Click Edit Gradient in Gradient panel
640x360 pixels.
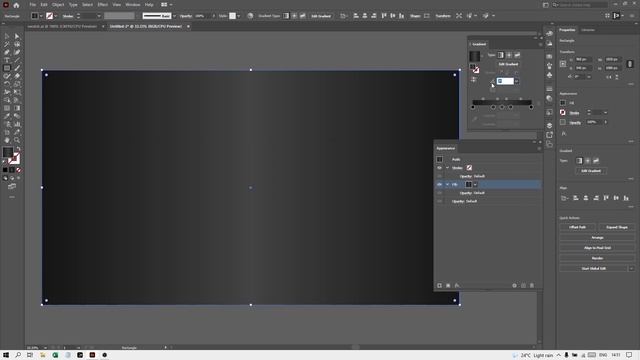[508, 64]
